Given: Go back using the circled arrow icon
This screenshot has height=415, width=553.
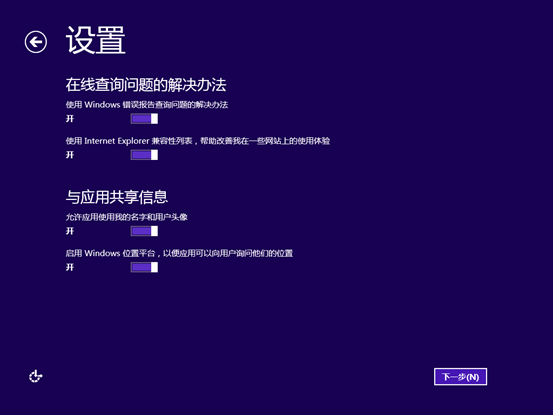Looking at the screenshot, I should click(x=36, y=42).
